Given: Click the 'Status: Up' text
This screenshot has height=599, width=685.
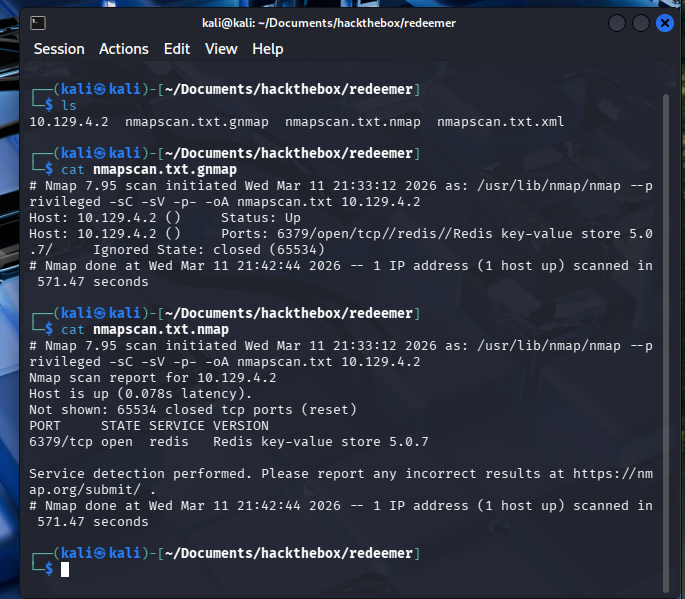Looking at the screenshot, I should tap(260, 218).
